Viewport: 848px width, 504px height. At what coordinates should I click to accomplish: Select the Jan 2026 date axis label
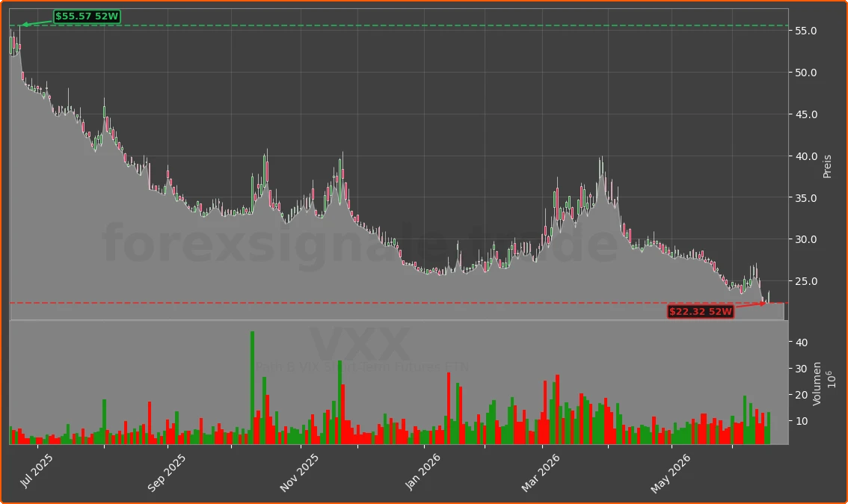click(x=423, y=472)
